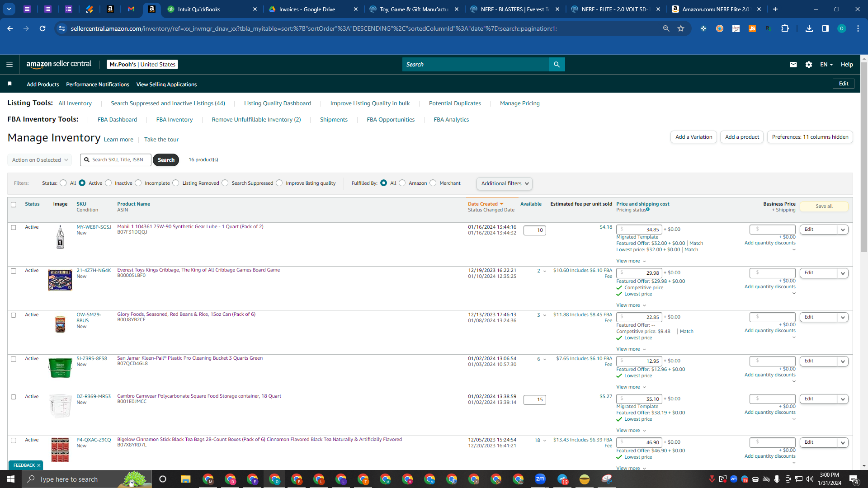Viewport: 868px width, 488px height.
Task: Open browser downloads icon
Action: point(809,28)
